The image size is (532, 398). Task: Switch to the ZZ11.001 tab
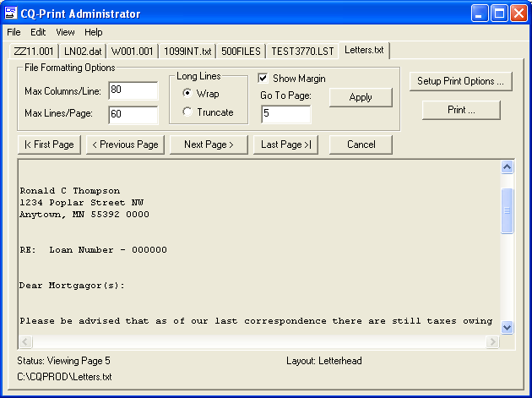[34, 52]
